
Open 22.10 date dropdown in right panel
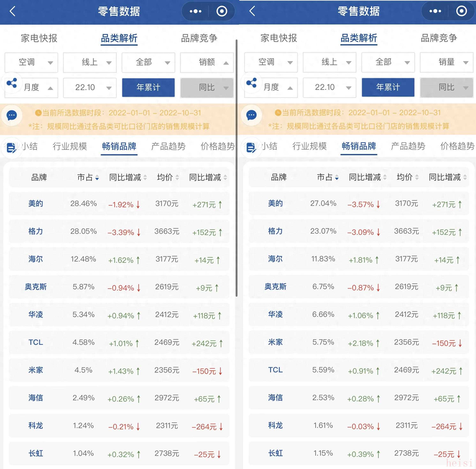click(330, 87)
